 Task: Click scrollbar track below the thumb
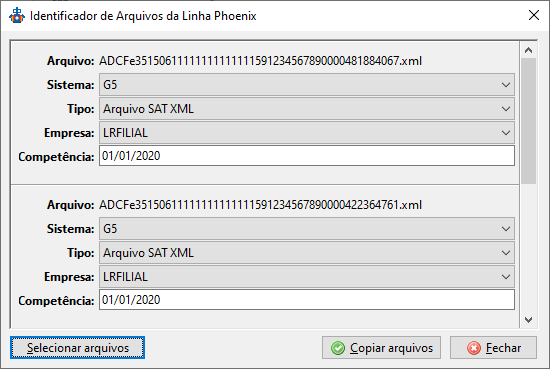pyautogui.click(x=528, y=248)
